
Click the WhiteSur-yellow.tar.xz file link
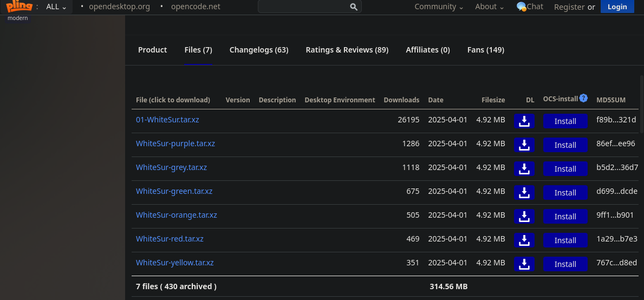click(x=174, y=263)
